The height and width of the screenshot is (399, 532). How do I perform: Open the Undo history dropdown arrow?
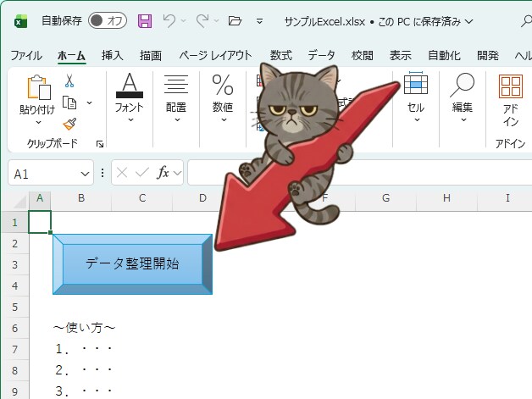(x=184, y=21)
